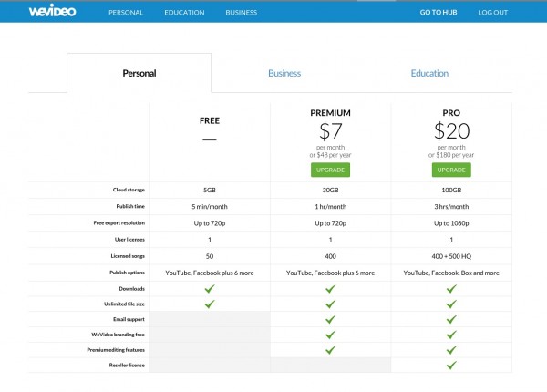Click Premium editing features checkmark, Pro column
The width and height of the screenshot is (547, 392).
coord(451,350)
